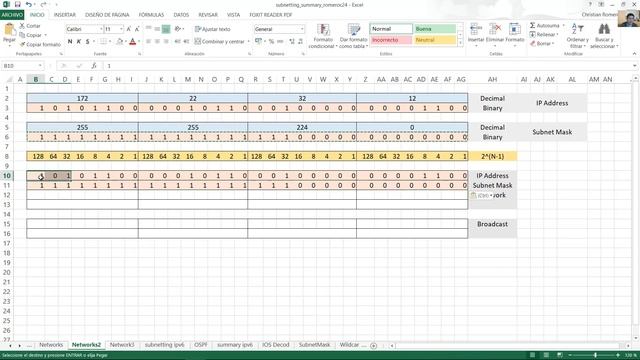
Task: Click the Autosuma sigma icon
Action: [x=533, y=26]
